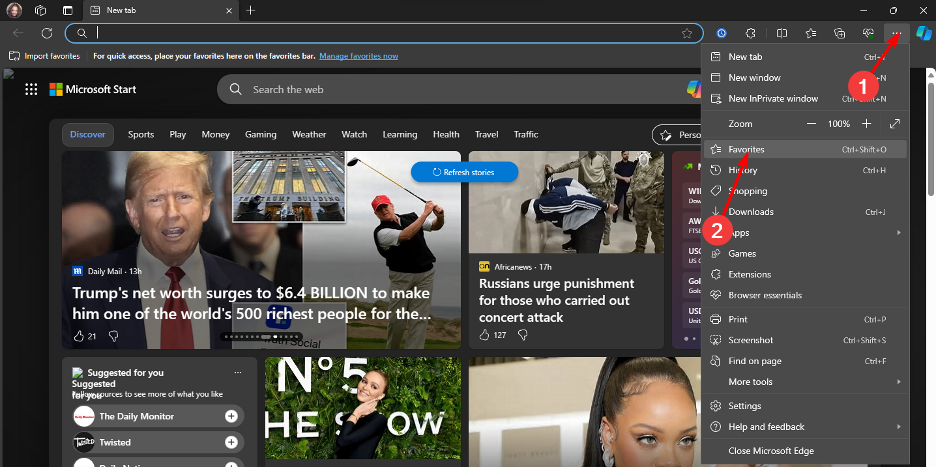Choose Print from the menu
936x467 pixels.
805,319
